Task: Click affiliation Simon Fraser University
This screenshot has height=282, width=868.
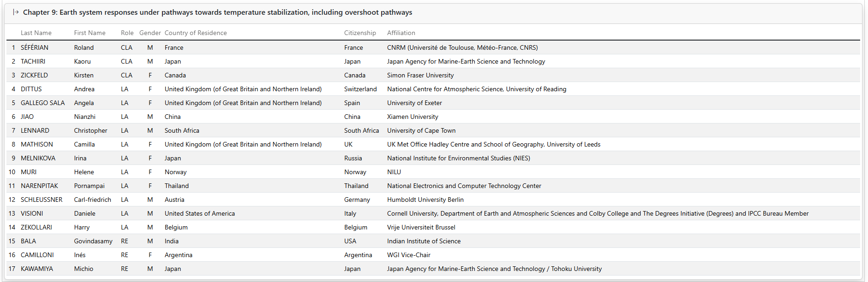Action: (x=420, y=75)
